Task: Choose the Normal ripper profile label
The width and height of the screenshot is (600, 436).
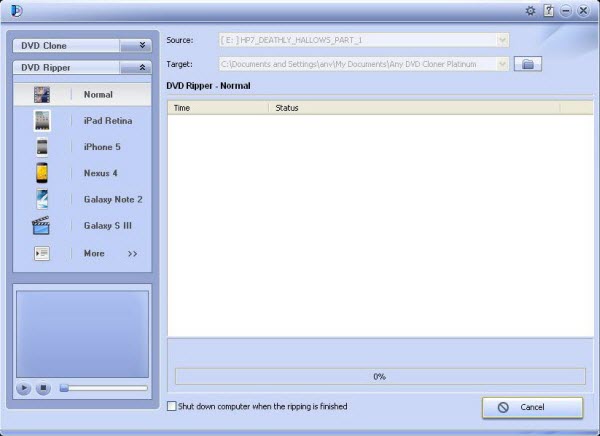Action: tap(98, 95)
